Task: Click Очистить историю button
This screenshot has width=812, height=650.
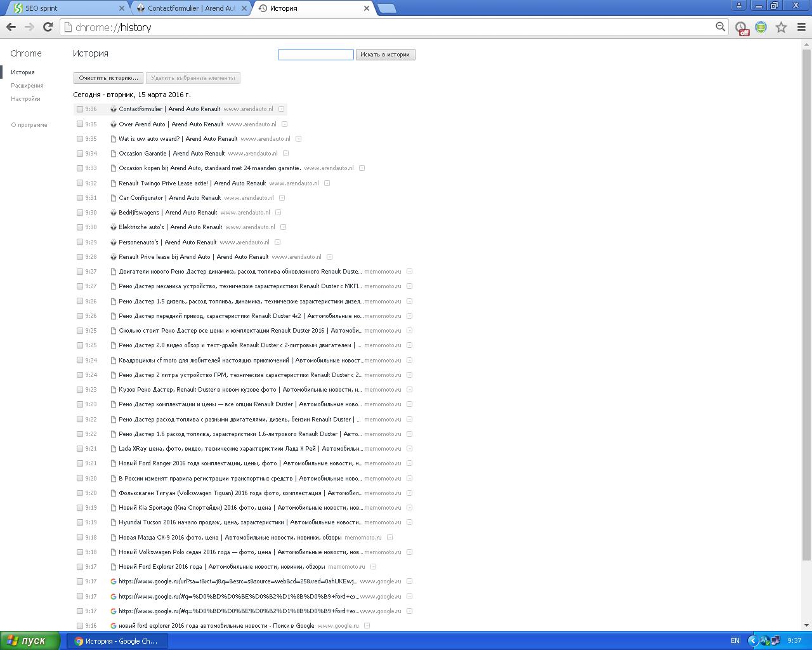Action: pyautogui.click(x=108, y=78)
